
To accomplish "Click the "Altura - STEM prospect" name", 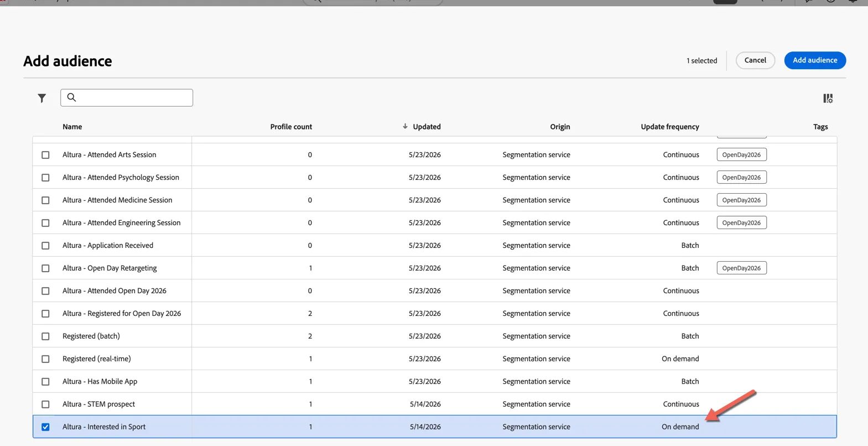I will point(98,404).
